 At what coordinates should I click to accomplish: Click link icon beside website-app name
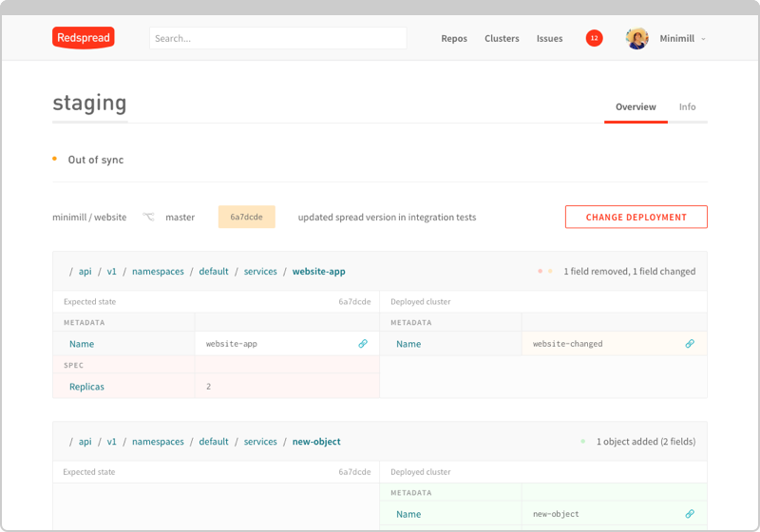point(363,344)
